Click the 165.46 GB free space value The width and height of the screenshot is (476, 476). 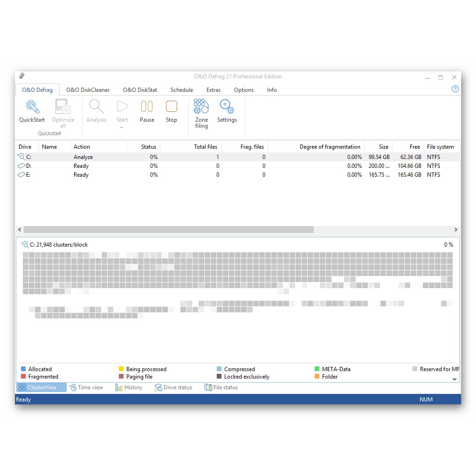click(409, 174)
